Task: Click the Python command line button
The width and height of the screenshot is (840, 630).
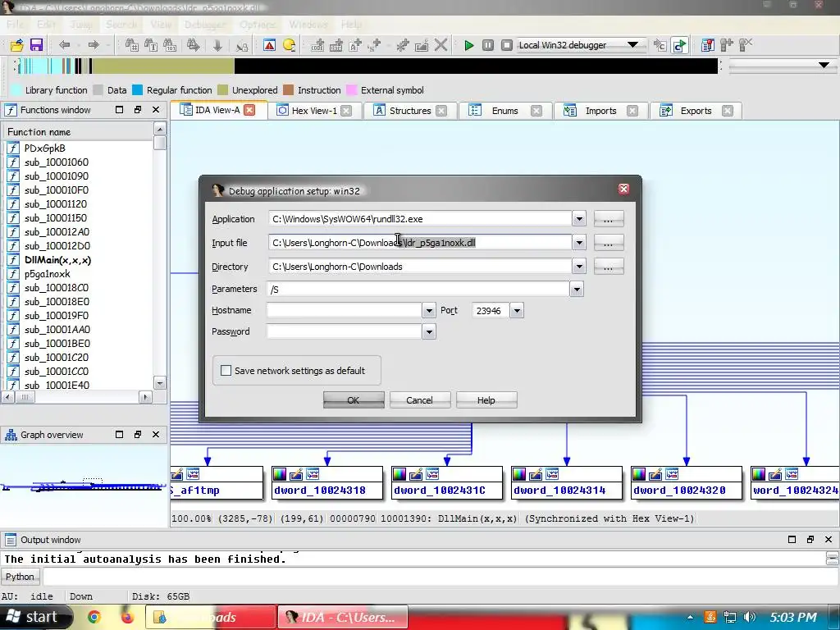Action: 21,577
